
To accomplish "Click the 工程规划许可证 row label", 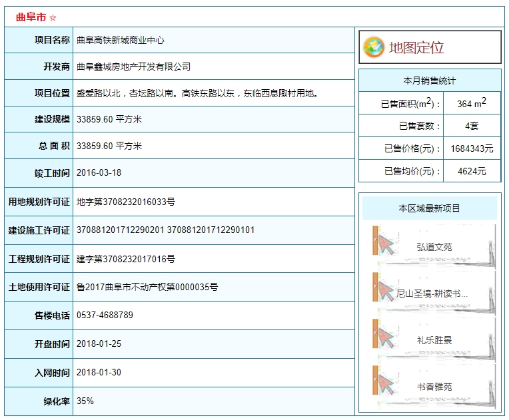I will pos(39,259).
